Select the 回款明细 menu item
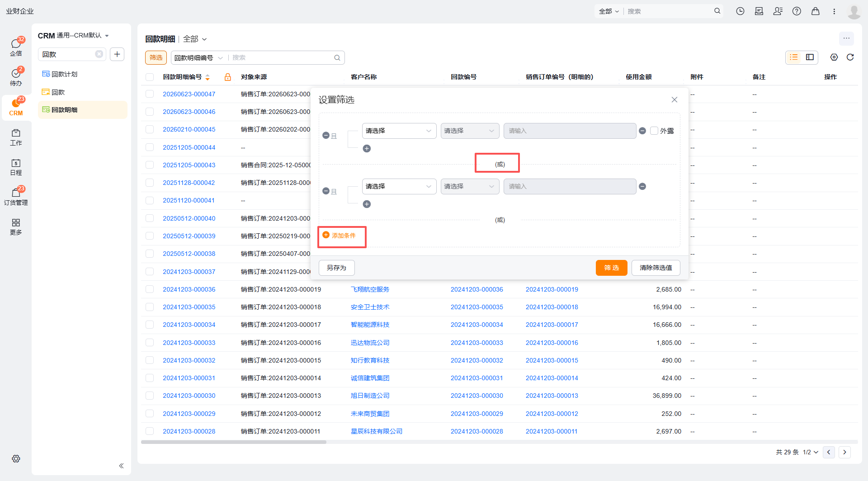The width and height of the screenshot is (868, 481). [83, 110]
